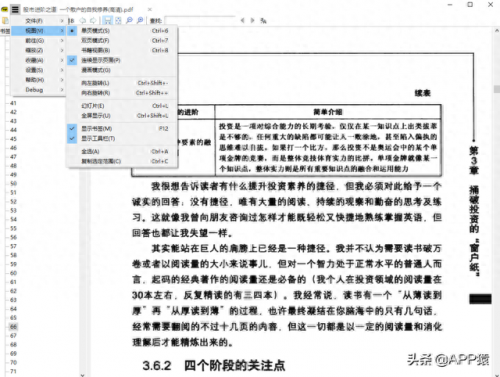The width and height of the screenshot is (500, 377).
Task: Select bookmark tree row 50
Action: pos(13,184)
